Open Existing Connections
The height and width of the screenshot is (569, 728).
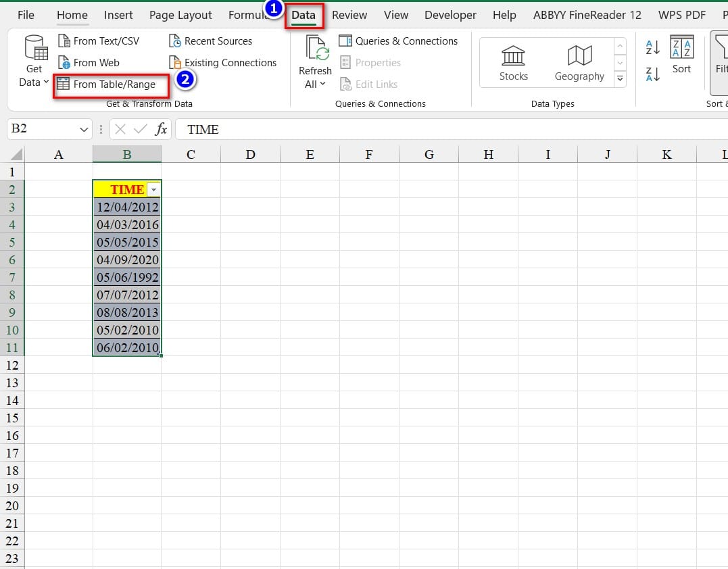(222, 63)
